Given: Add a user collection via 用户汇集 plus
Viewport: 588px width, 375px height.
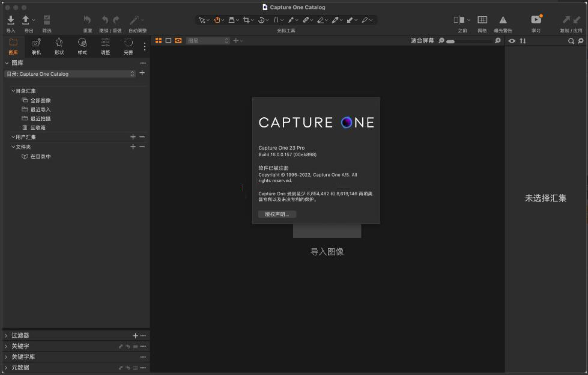Looking at the screenshot, I should point(133,137).
